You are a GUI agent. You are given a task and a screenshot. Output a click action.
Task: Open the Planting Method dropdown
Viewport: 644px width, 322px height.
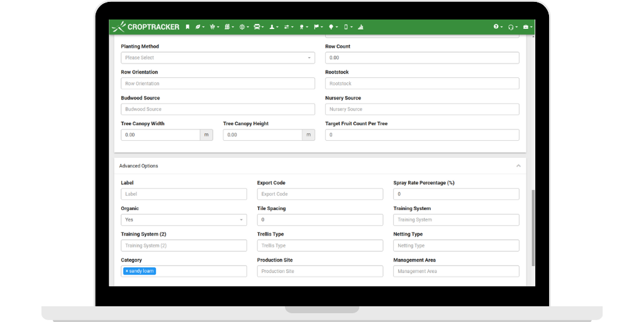pos(218,58)
